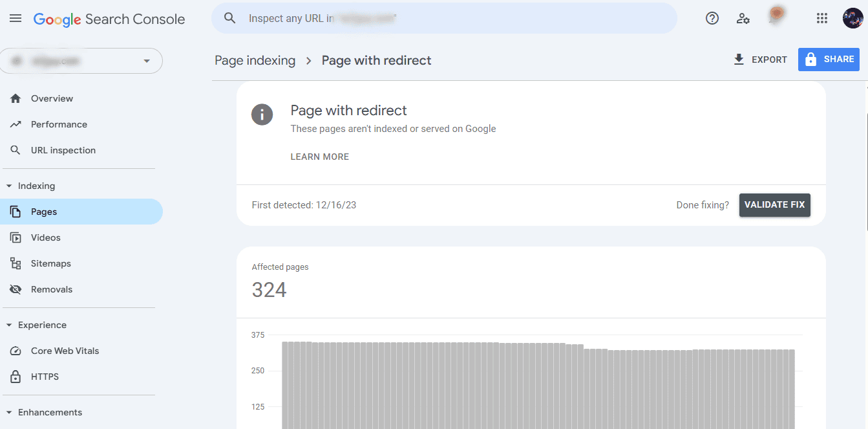
Task: Open the Help question mark icon
Action: pyautogui.click(x=712, y=18)
